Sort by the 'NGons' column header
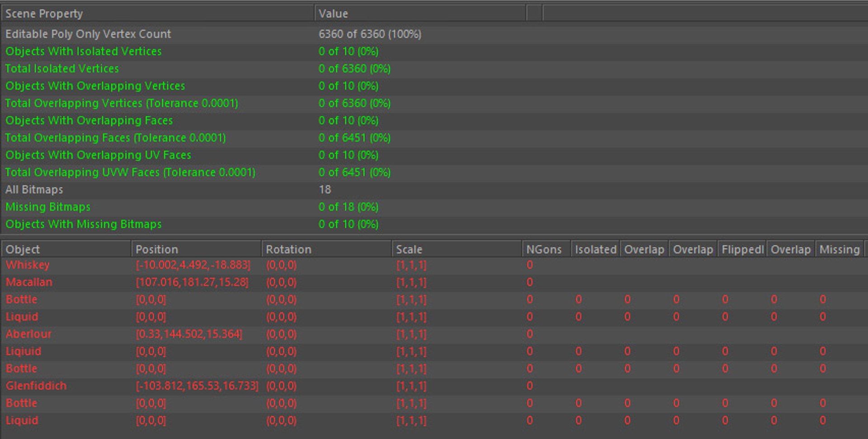This screenshot has width=868, height=439. pos(546,249)
